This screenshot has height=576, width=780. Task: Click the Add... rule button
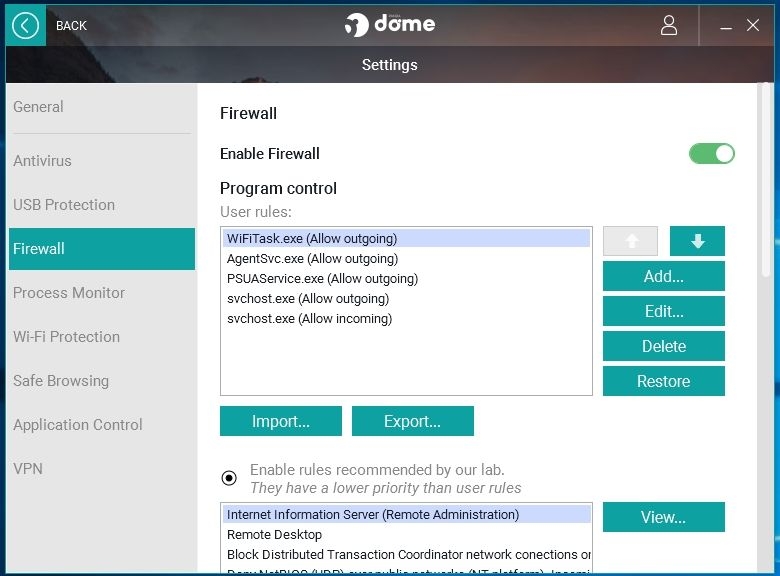coord(663,276)
